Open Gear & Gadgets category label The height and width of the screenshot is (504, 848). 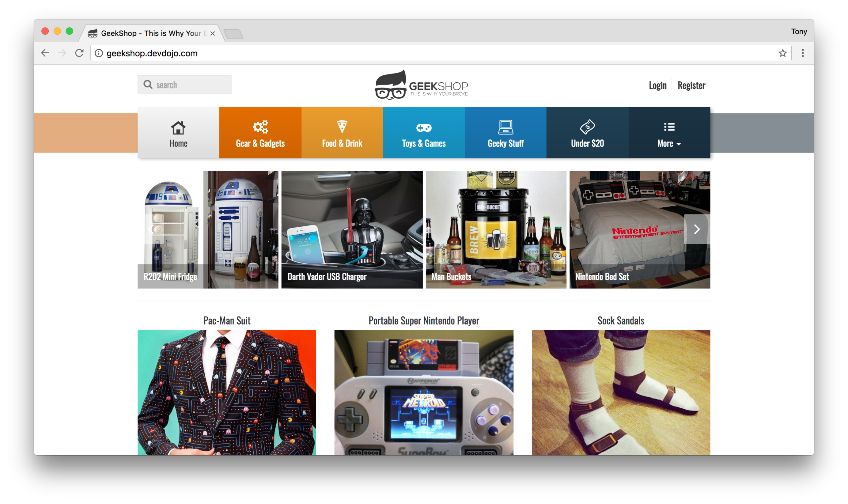[260, 143]
